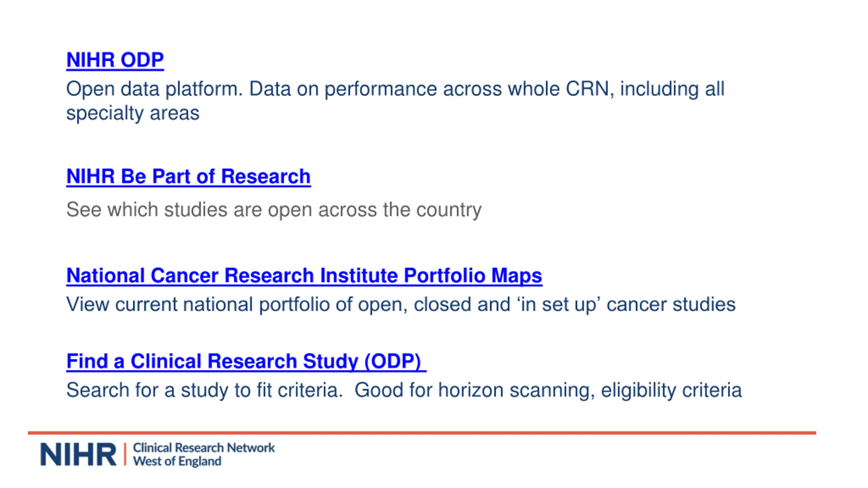Open National Cancer Research Institute Portfolio Maps link
This screenshot has height=488, width=868.
[304, 276]
